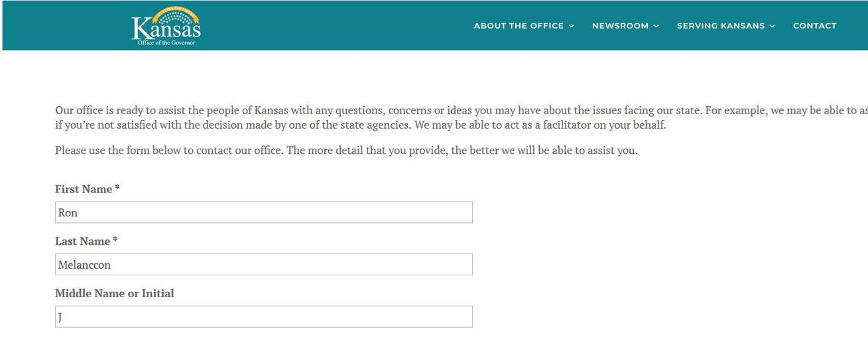This screenshot has width=868, height=339.
Task: Click the Last Name field containing Melanccon
Action: 264,264
